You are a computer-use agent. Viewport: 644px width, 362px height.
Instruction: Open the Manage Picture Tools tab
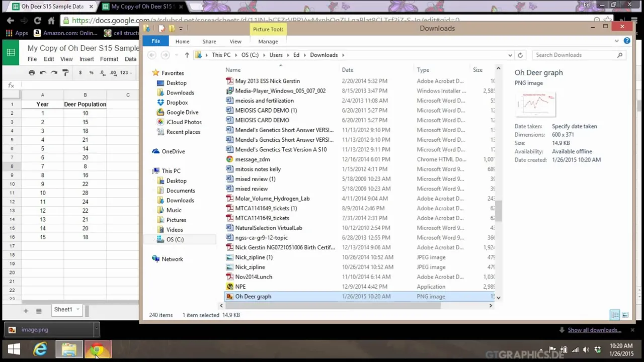pyautogui.click(x=268, y=41)
